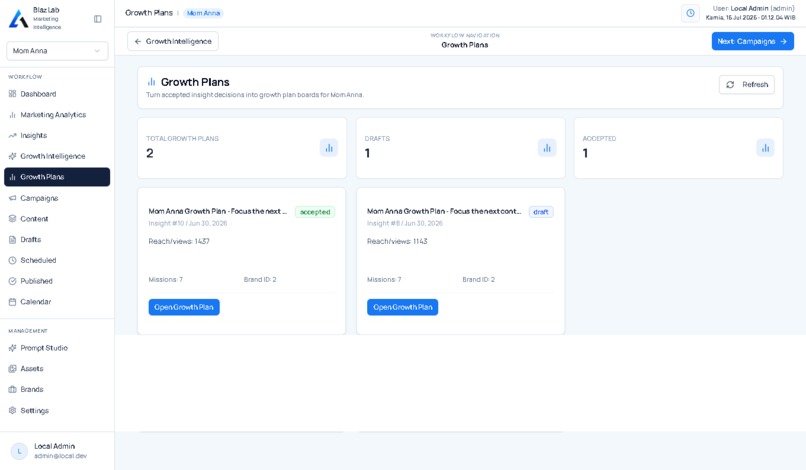Open the Mom Anna brand dropdown

click(x=57, y=51)
